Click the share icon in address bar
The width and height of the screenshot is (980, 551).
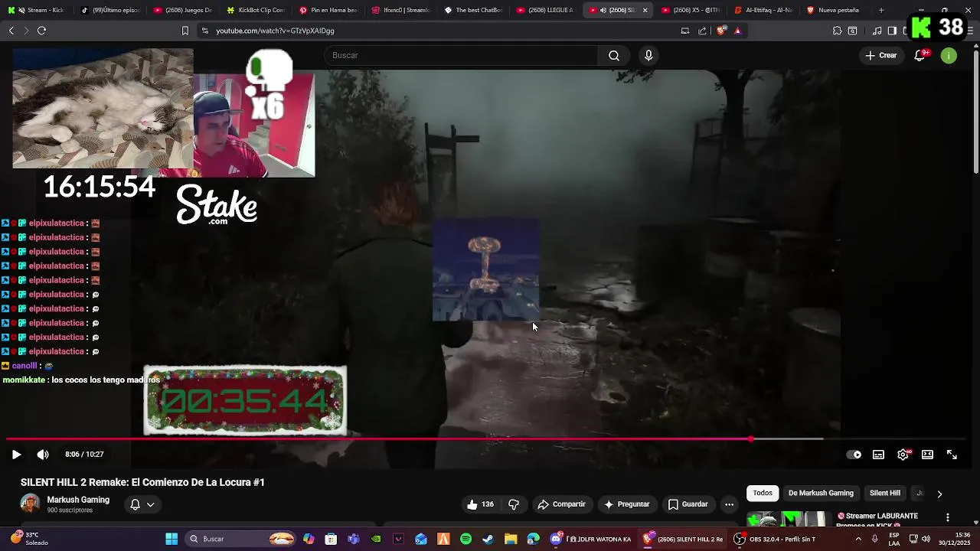tap(702, 31)
